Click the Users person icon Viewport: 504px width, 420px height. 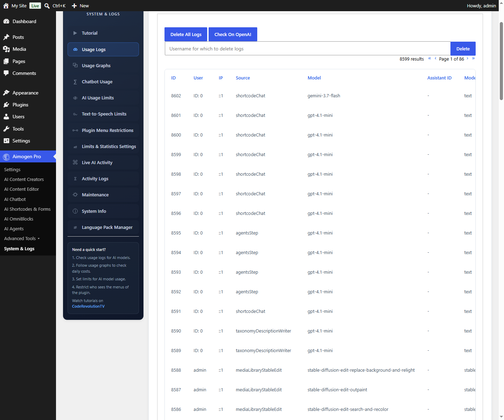pyautogui.click(x=6, y=117)
